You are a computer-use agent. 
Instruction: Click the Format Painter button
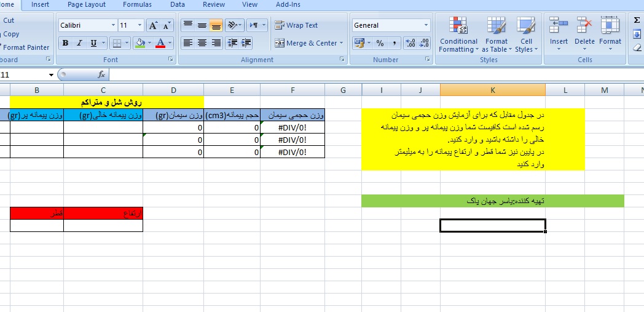[26, 47]
